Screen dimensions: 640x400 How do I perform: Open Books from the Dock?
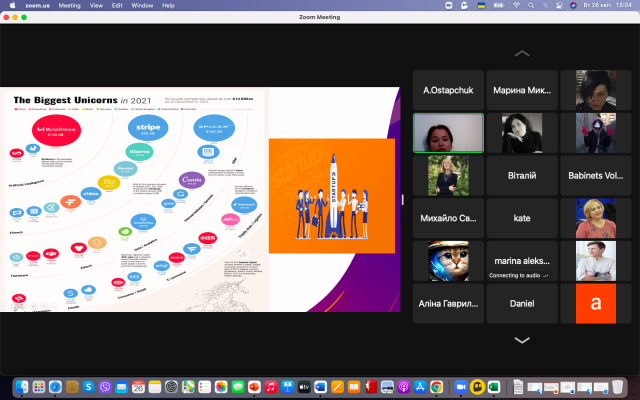click(354, 386)
